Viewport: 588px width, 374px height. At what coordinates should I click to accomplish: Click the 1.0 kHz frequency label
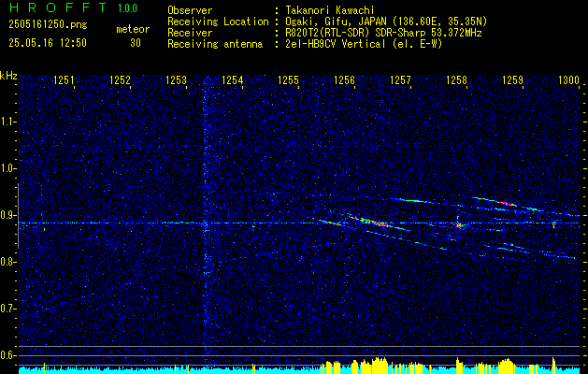click(7, 169)
